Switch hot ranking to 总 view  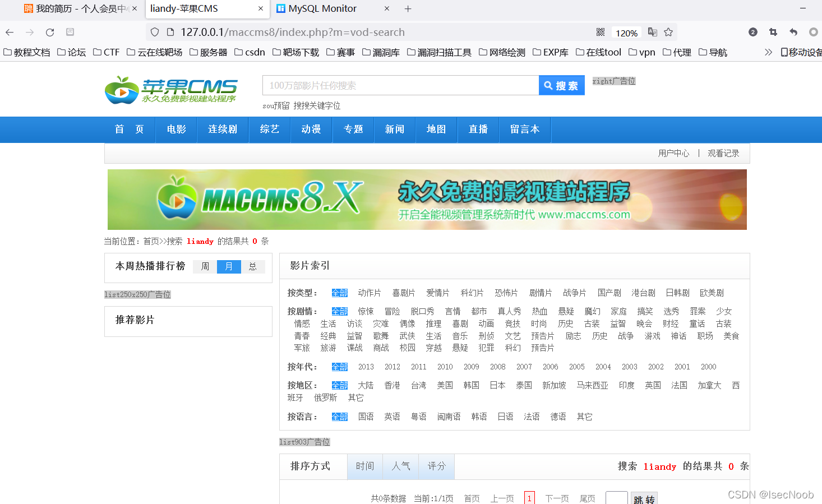pos(253,266)
